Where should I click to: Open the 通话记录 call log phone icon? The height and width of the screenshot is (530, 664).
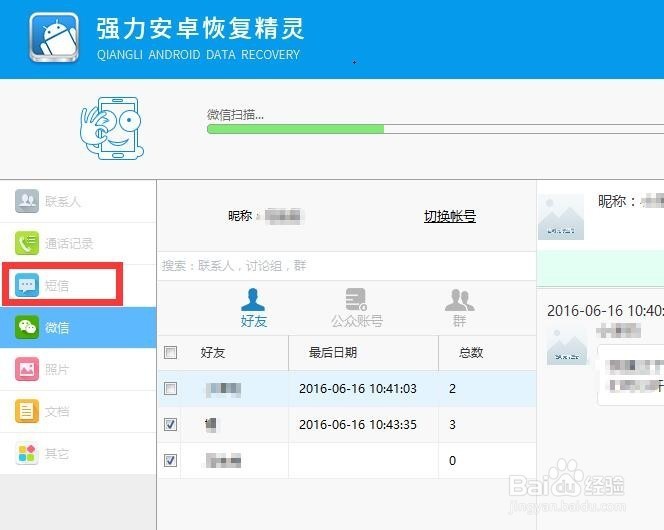(27, 243)
